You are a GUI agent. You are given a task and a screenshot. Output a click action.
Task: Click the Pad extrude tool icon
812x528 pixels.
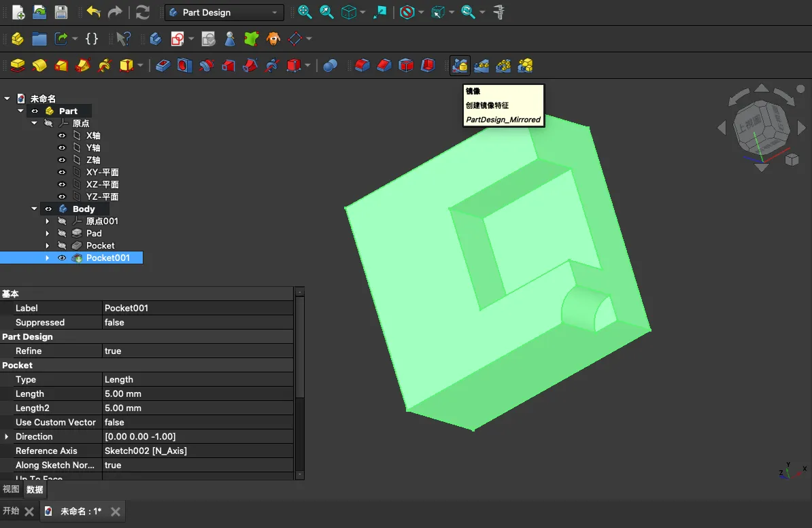[x=18, y=65]
